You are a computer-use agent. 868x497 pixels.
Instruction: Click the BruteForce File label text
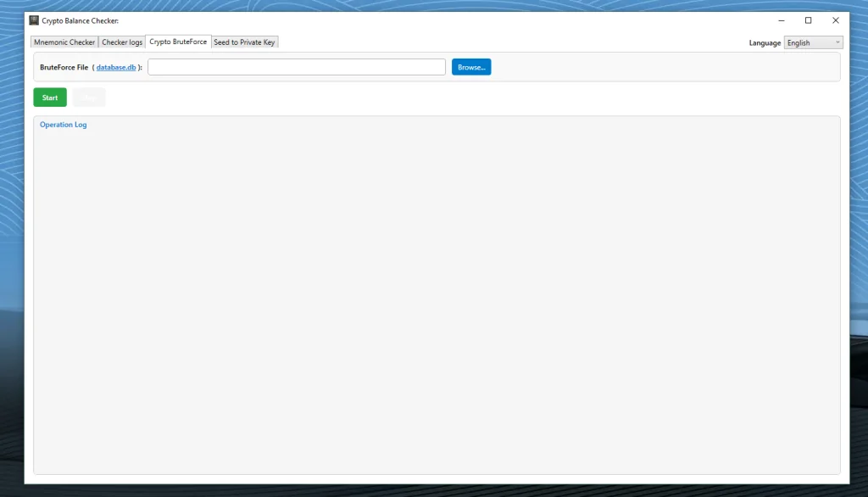click(64, 67)
